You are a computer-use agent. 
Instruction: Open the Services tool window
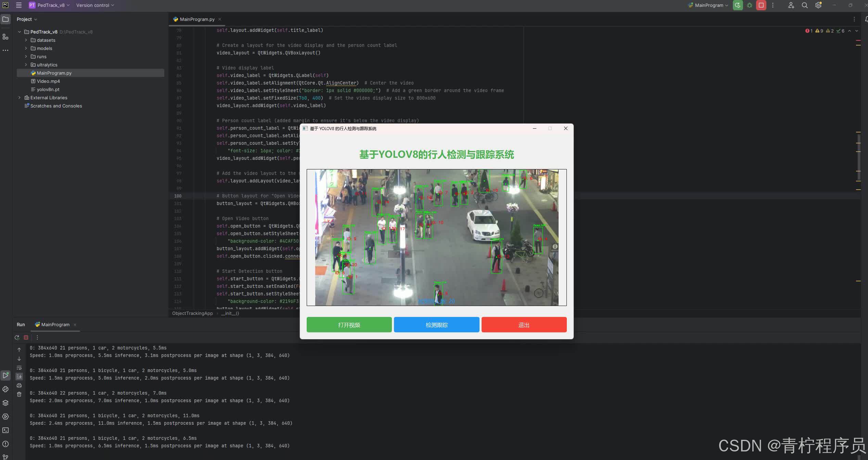click(x=5, y=417)
